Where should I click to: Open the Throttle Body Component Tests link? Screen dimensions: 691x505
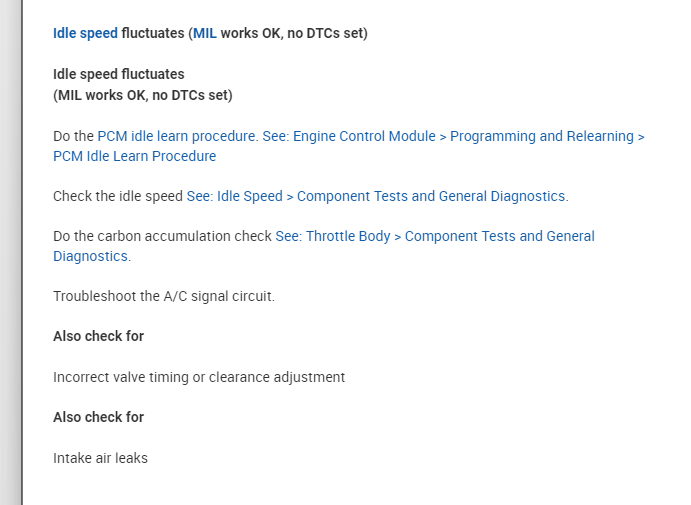coord(434,236)
